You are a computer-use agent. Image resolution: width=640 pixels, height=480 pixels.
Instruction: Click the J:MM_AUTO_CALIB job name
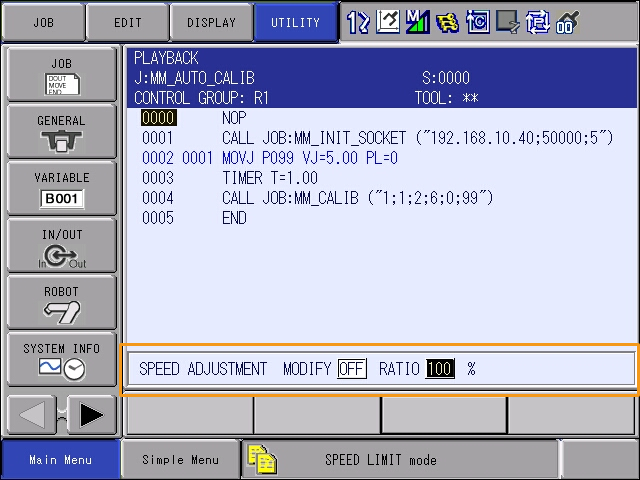[194, 78]
